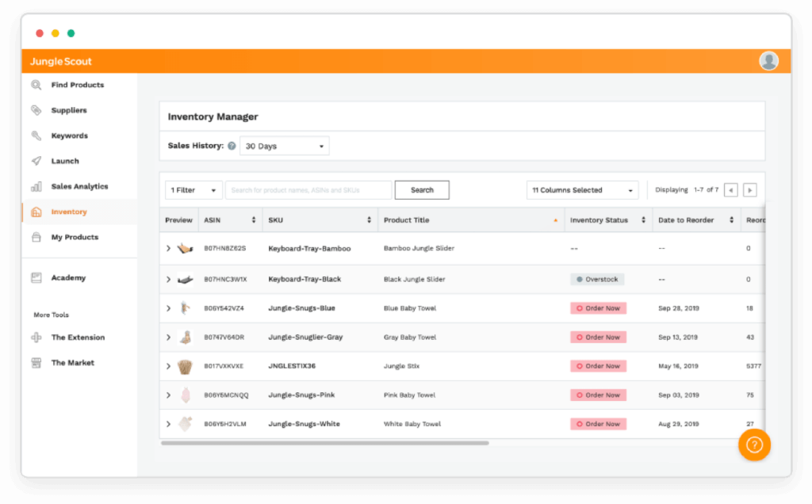Click the Sep 28, 2019 reorder date

tap(679, 308)
